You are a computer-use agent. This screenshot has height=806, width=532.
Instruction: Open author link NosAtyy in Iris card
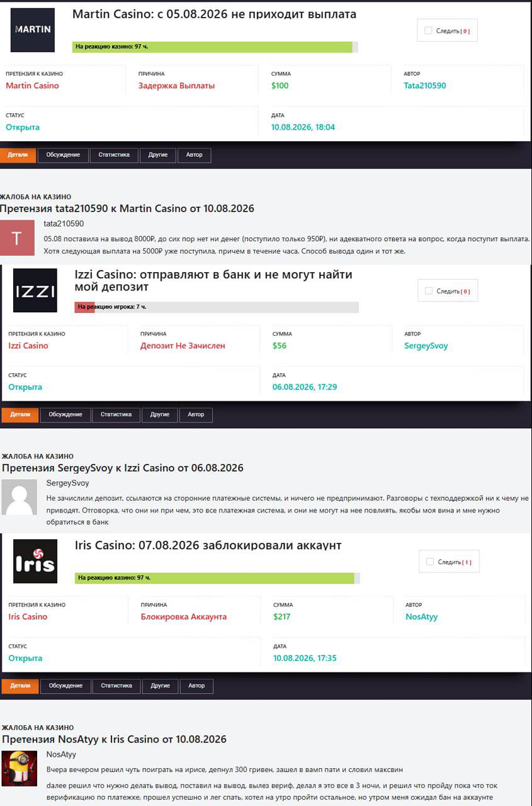421,617
